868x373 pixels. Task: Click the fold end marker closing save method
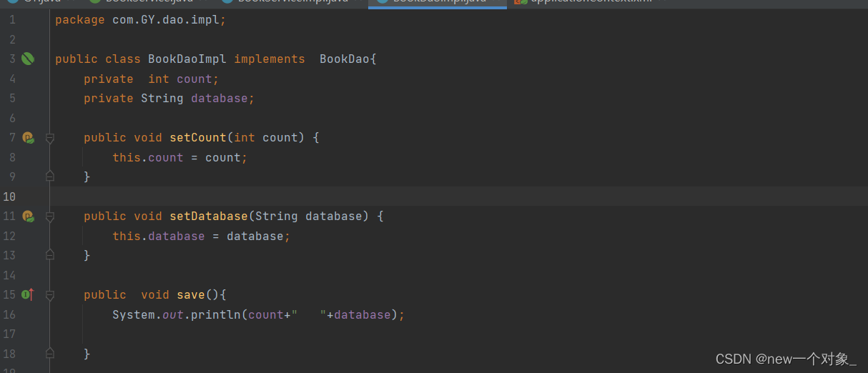[x=50, y=353]
